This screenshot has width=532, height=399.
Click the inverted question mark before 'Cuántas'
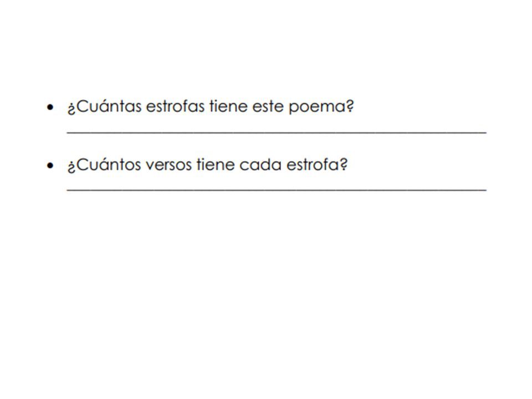(x=71, y=108)
